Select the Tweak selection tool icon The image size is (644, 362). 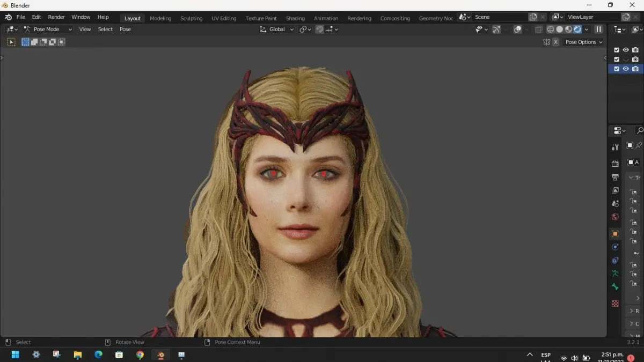[x=11, y=42]
